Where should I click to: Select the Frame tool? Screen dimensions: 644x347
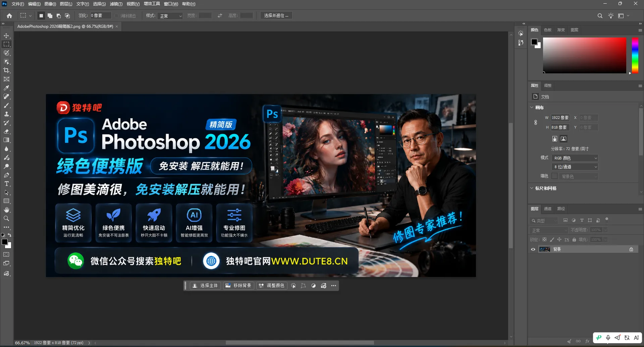click(6, 79)
